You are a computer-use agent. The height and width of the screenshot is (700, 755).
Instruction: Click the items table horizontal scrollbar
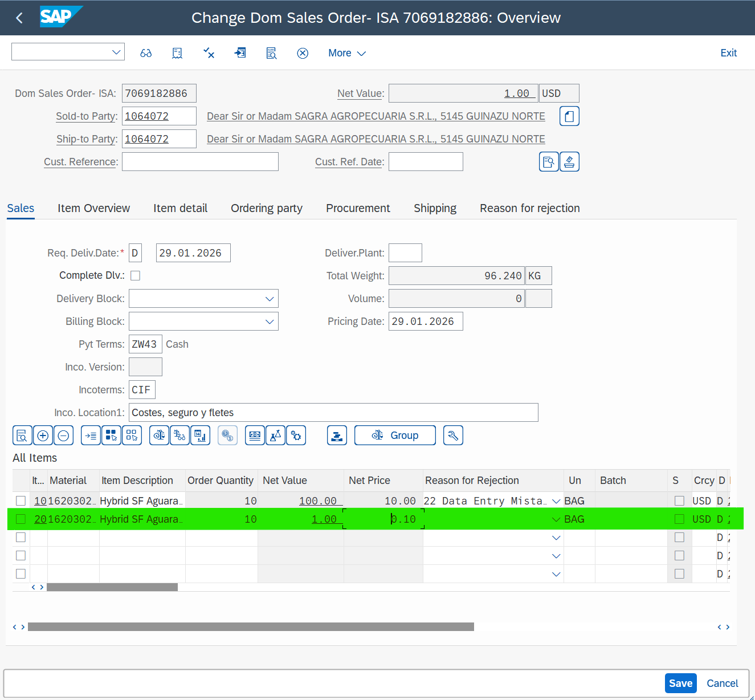(x=112, y=587)
